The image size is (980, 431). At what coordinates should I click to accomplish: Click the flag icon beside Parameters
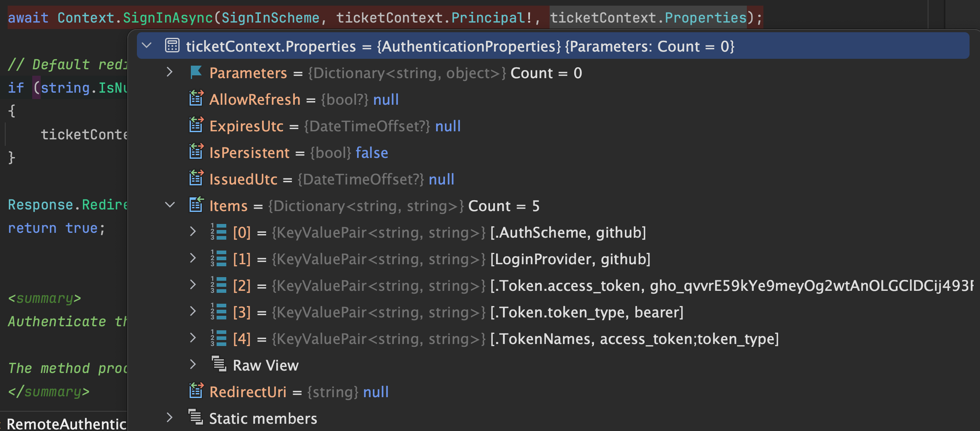click(x=196, y=73)
